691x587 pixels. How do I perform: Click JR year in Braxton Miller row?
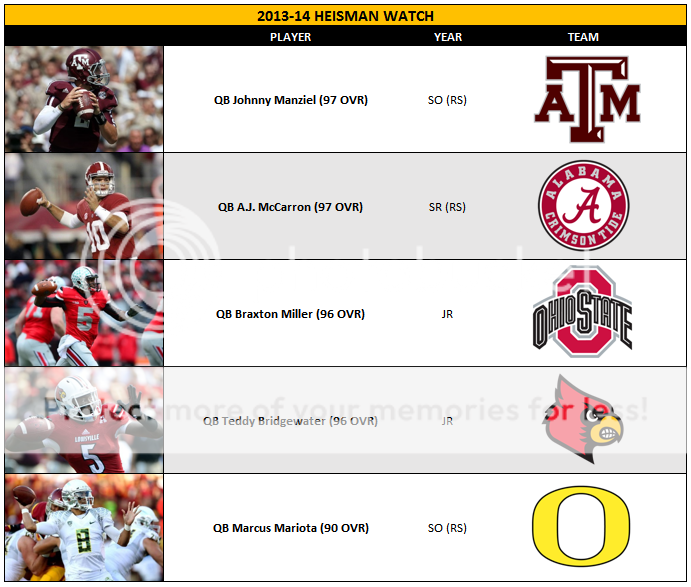(447, 314)
